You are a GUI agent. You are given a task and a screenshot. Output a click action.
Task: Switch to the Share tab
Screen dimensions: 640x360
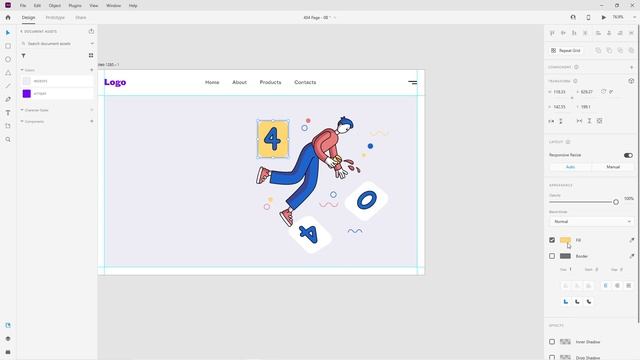80,18
